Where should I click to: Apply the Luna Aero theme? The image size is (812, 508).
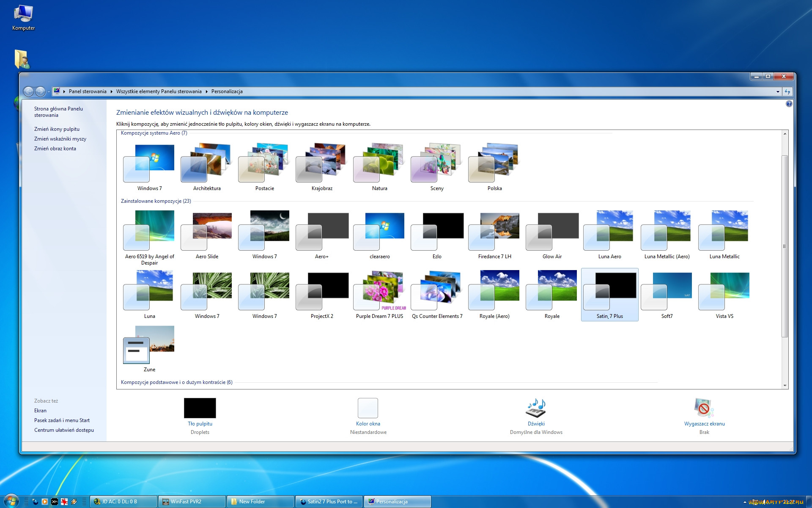tap(609, 235)
